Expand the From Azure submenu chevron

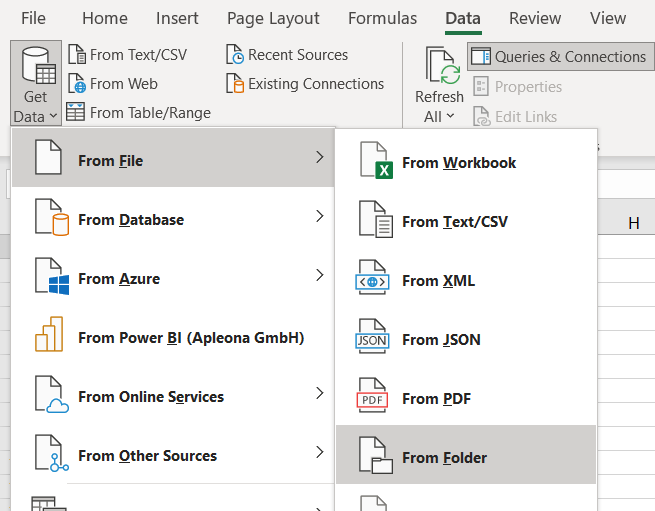pos(320,275)
